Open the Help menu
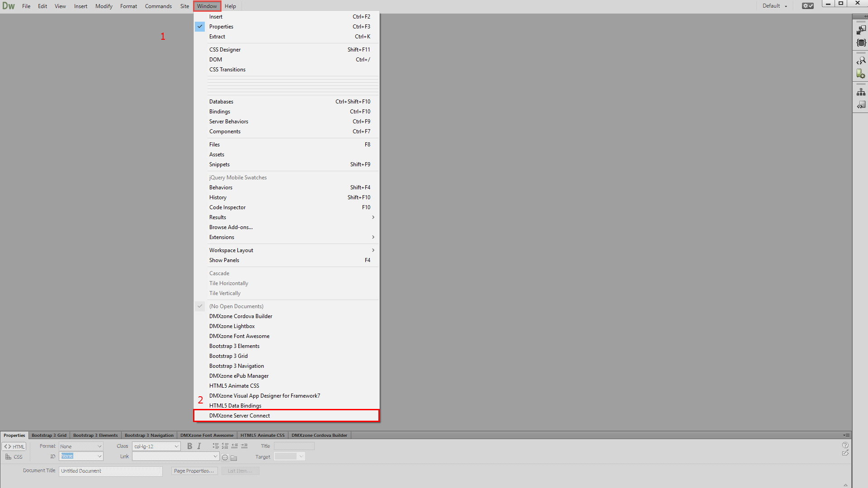868x488 pixels. point(230,6)
